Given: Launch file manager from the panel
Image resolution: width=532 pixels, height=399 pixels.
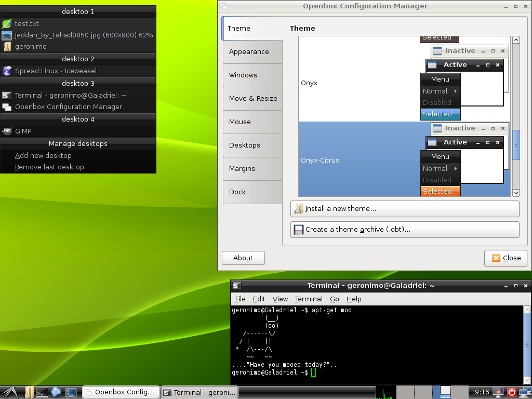Looking at the screenshot, I should point(30,393).
